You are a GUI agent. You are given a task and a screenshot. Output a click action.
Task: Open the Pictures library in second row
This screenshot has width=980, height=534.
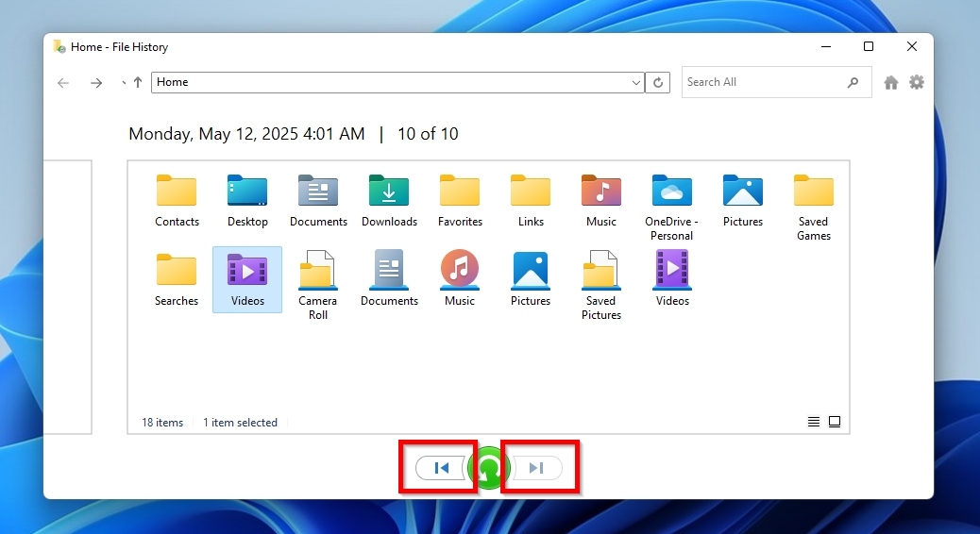tap(531, 280)
